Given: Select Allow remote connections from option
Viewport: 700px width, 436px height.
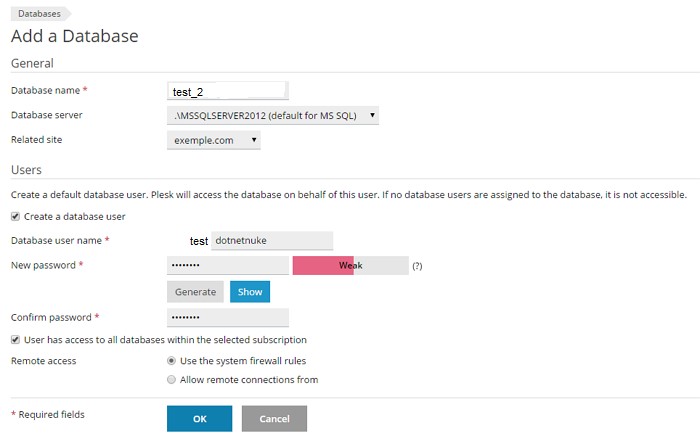Looking at the screenshot, I should click(x=171, y=380).
